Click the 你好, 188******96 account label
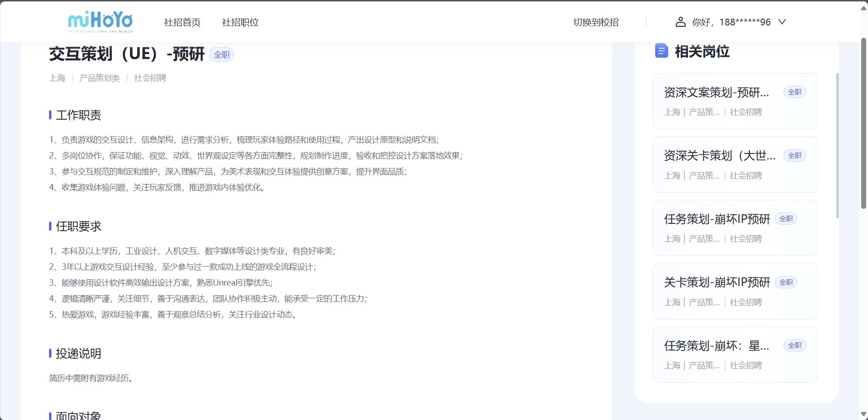Screen dimensions: 868x420 [731, 22]
